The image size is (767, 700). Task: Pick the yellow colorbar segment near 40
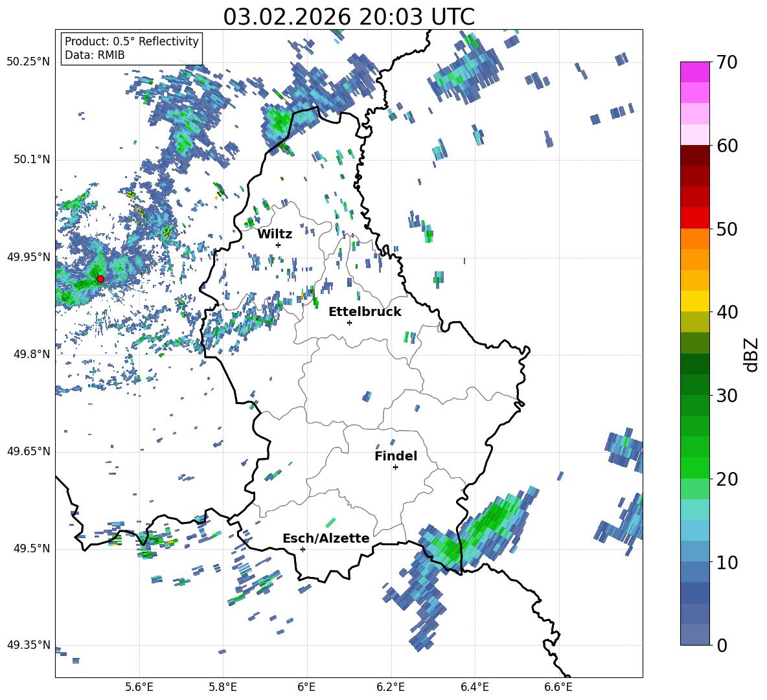tap(694, 302)
